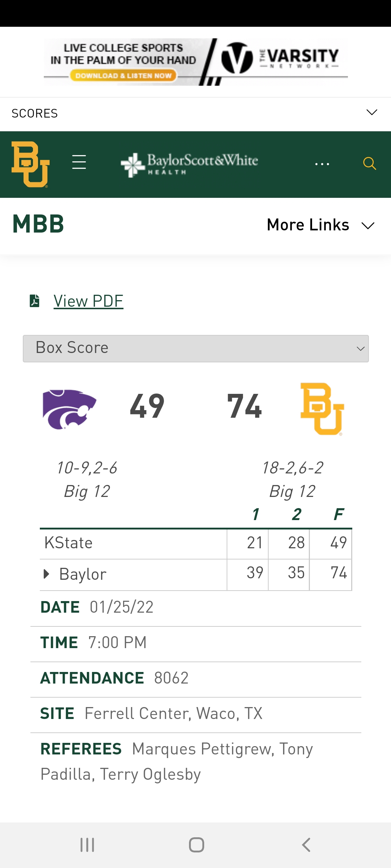
Task: Click Download & Listen Now button
Action: tap(123, 76)
